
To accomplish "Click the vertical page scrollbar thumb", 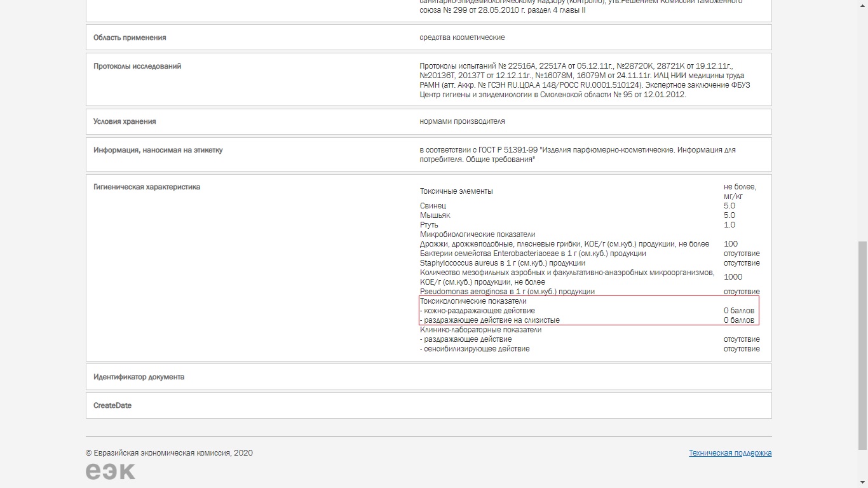I will (x=862, y=345).
